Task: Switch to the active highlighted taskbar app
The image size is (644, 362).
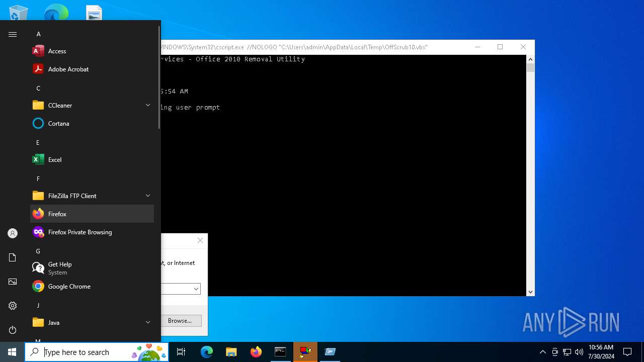Action: (305, 352)
